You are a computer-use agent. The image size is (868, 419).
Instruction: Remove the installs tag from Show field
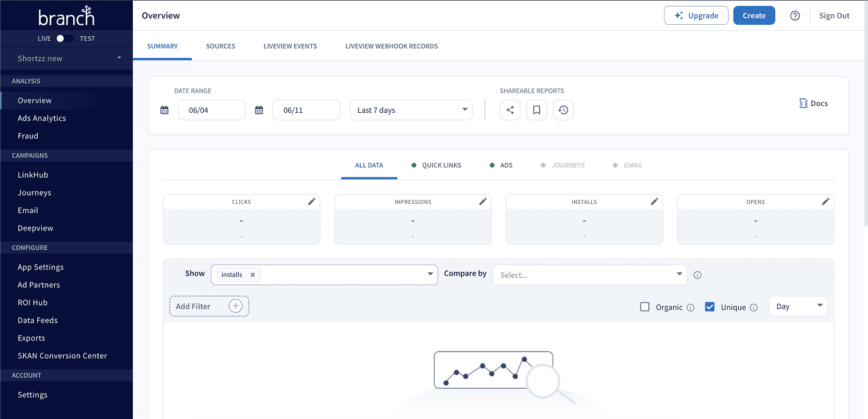pyautogui.click(x=253, y=275)
